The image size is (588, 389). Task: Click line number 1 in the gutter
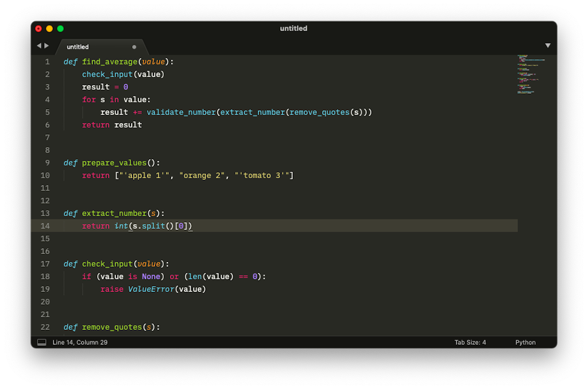coord(47,61)
